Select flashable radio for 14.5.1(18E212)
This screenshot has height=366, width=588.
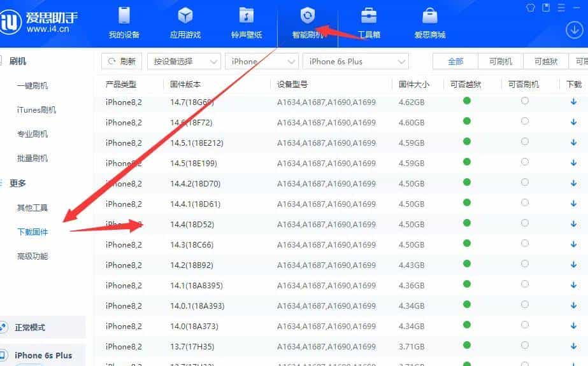pos(525,141)
